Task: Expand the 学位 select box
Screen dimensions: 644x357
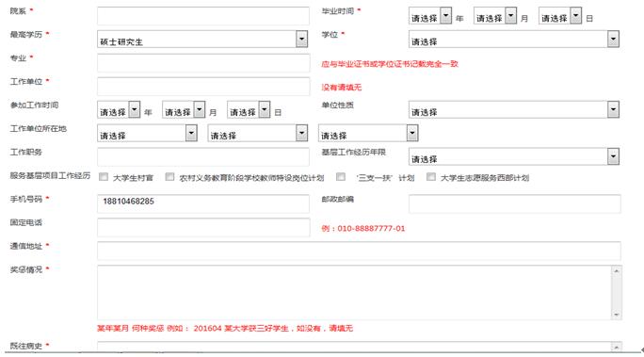Action: pos(514,39)
